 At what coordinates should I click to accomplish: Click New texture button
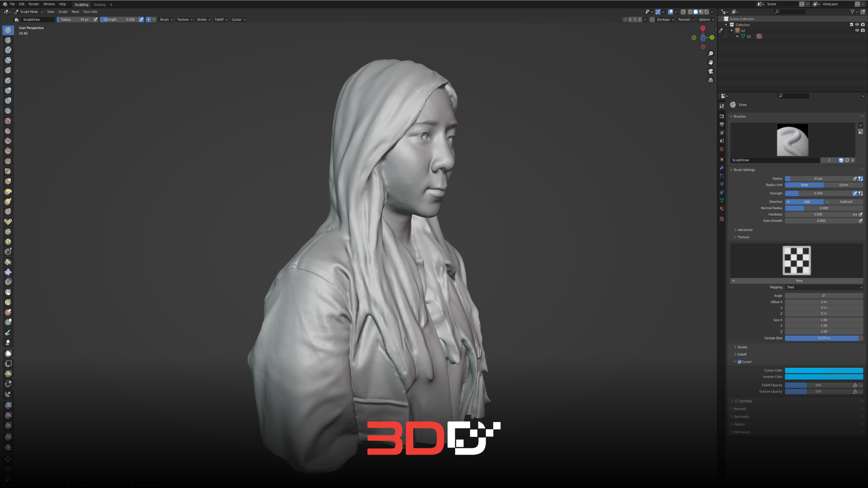[x=799, y=281]
